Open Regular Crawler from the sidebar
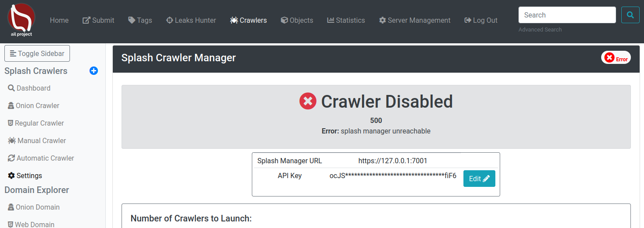The width and height of the screenshot is (644, 228). (x=36, y=123)
